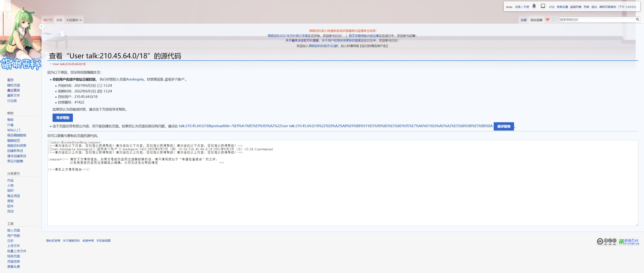The width and height of the screenshot is (644, 273).
Task: Open the inbox notices tray icon
Action: (x=543, y=6)
